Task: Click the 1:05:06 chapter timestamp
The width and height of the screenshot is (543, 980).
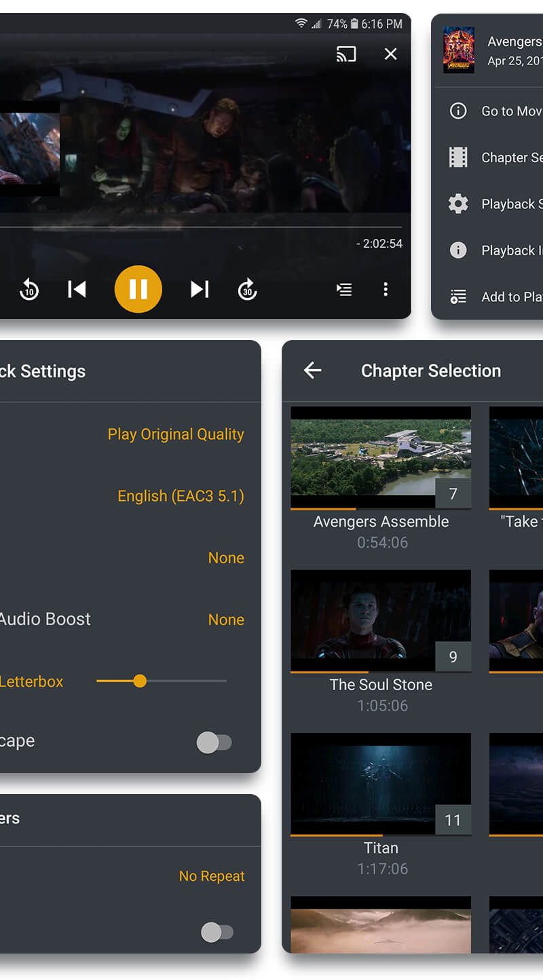Action: [382, 705]
